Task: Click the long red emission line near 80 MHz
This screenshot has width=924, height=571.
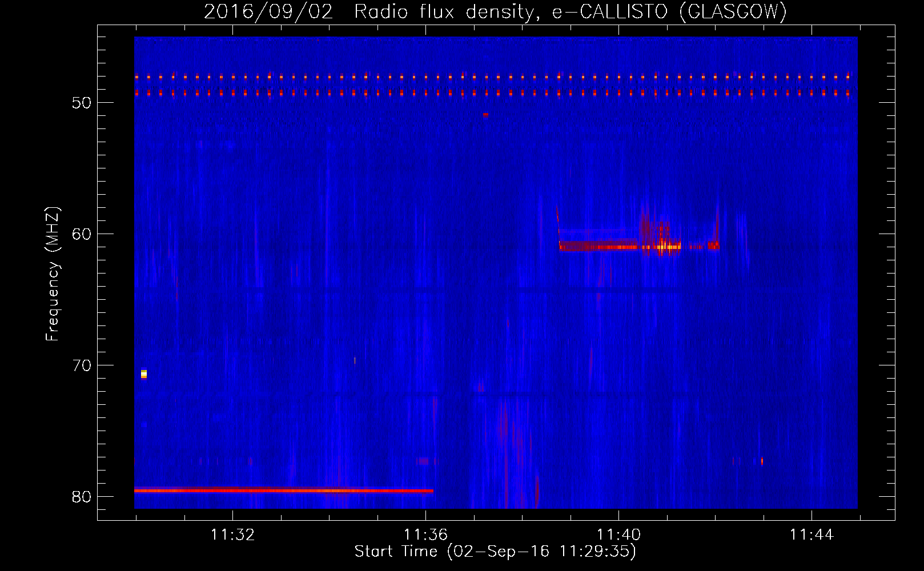Action: coord(284,490)
